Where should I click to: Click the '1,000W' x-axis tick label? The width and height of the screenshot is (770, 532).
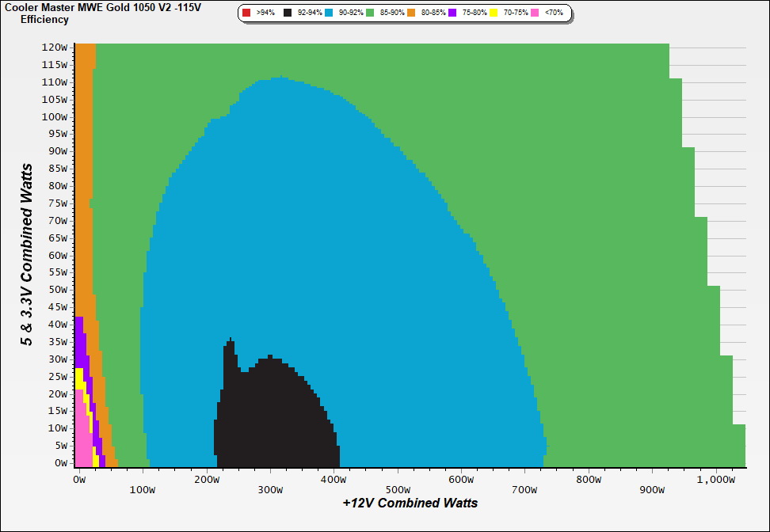715,479
